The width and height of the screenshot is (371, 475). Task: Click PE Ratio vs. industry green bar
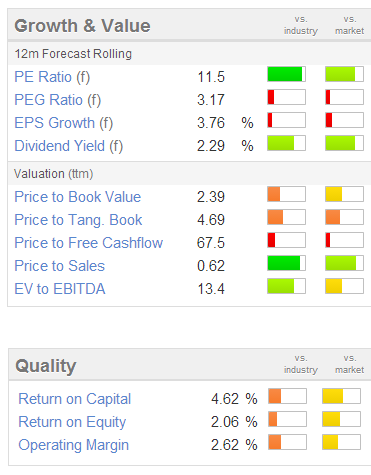[x=286, y=74]
